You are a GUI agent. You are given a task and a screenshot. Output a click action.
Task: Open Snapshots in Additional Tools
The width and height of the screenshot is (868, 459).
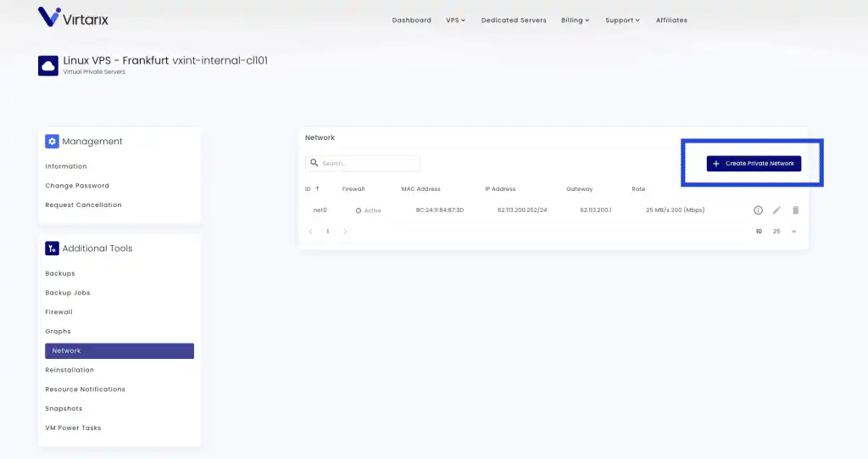pos(64,409)
